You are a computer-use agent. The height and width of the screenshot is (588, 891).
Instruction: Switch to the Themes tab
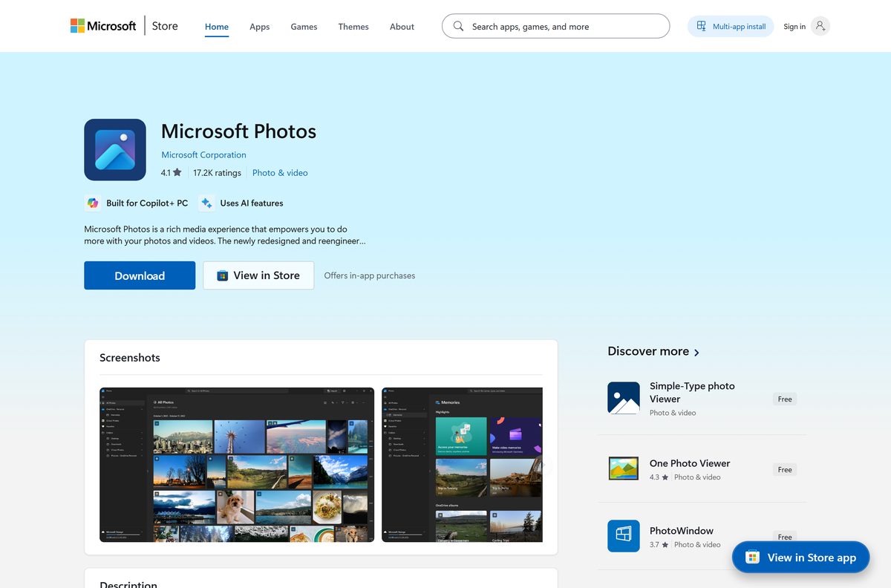click(x=353, y=27)
